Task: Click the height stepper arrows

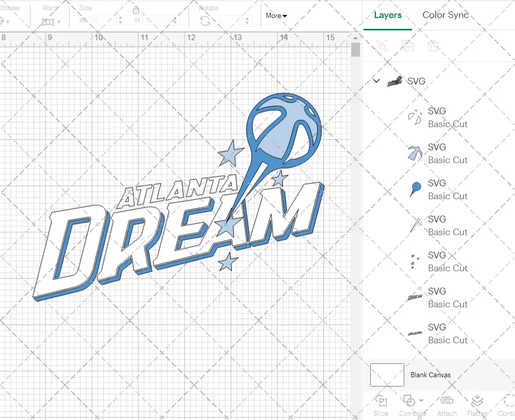Action: [175, 21]
